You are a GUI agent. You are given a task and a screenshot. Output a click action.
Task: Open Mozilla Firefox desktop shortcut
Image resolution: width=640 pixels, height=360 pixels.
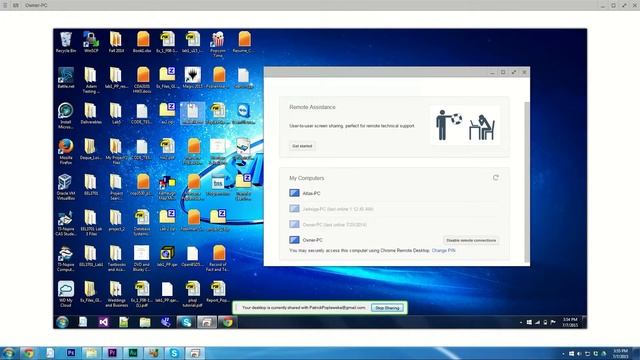tap(66, 151)
